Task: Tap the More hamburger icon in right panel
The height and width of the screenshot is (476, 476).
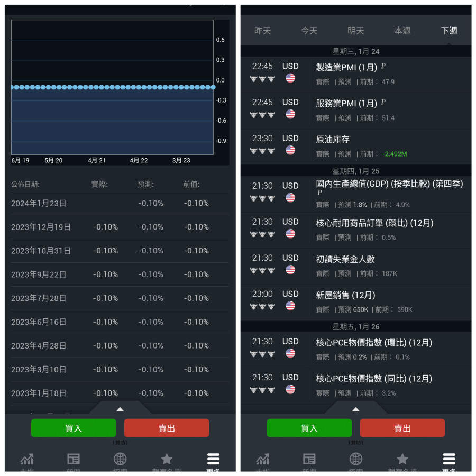Action: 449,459
